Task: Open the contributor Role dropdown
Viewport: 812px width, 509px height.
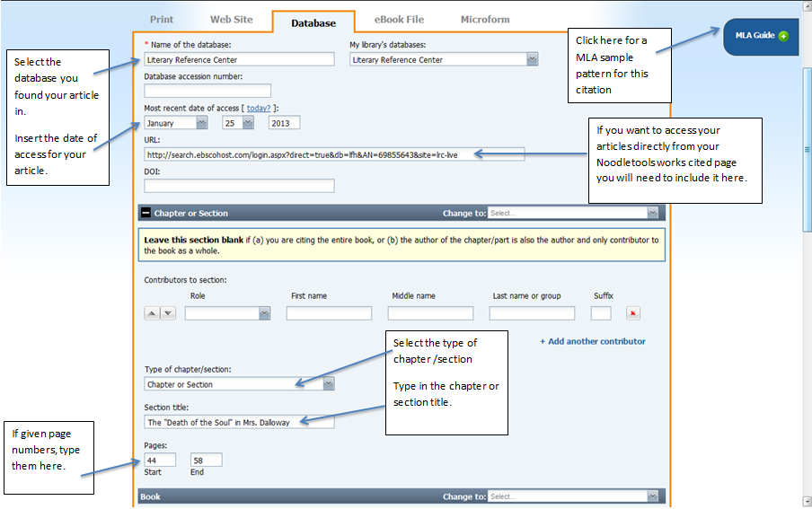Action: pyautogui.click(x=264, y=313)
